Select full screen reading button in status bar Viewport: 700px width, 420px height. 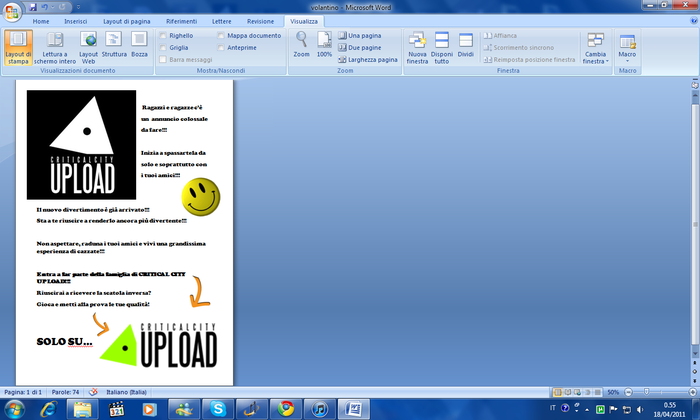click(567, 392)
